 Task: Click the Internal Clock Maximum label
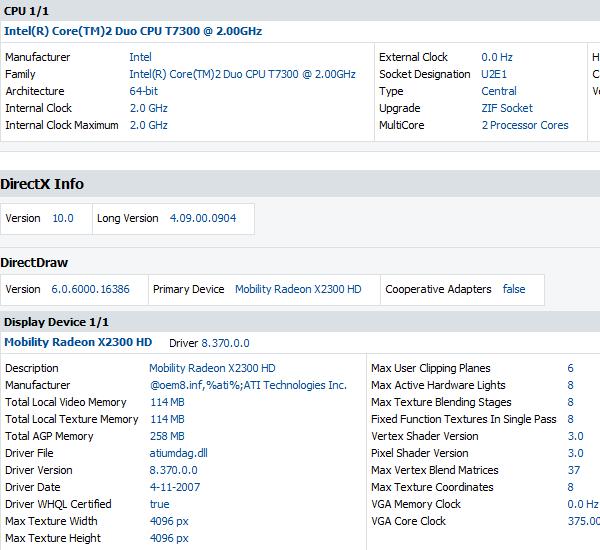tap(62, 125)
